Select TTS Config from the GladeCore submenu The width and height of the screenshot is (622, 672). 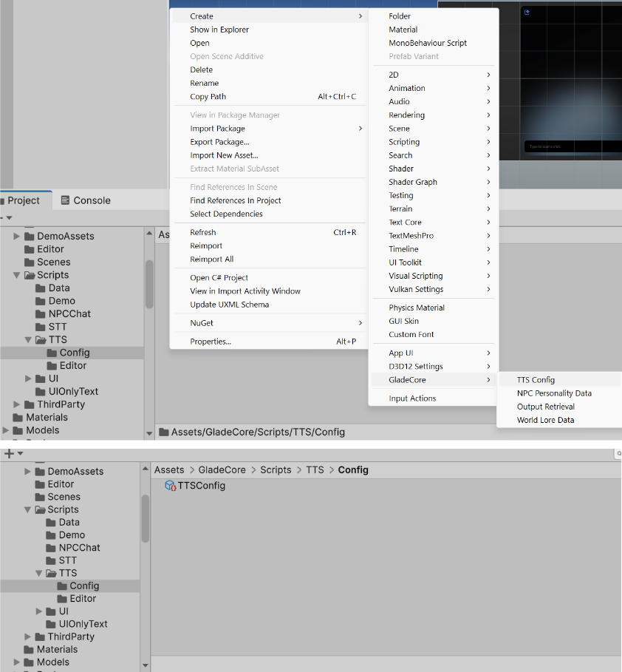537,379
